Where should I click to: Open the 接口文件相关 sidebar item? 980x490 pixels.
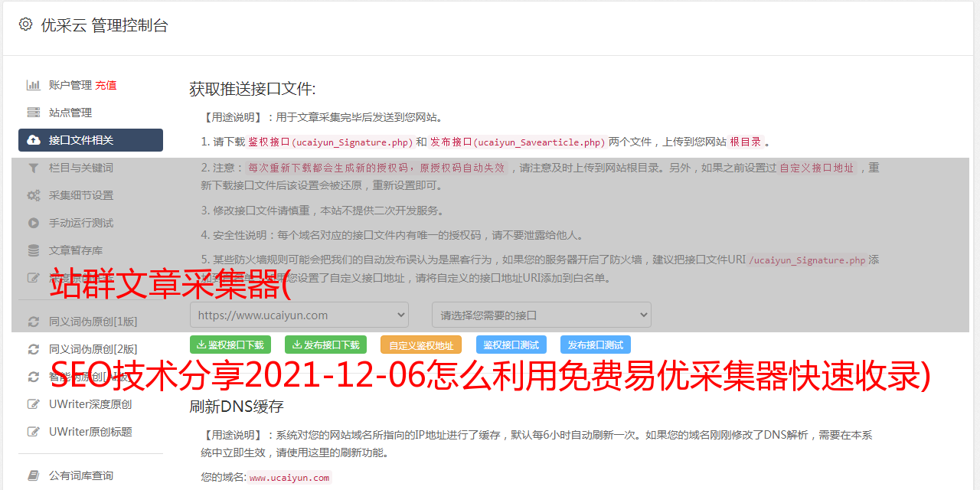[90, 140]
